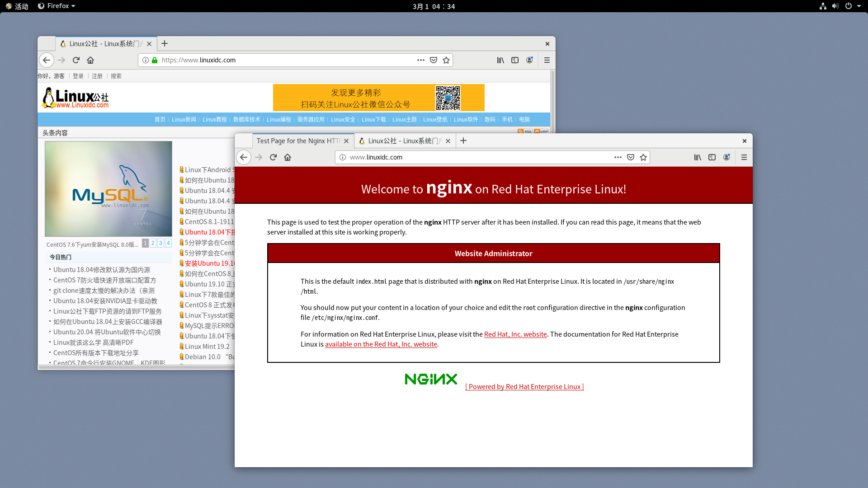
Task: Reload the nginx test page
Action: (273, 157)
